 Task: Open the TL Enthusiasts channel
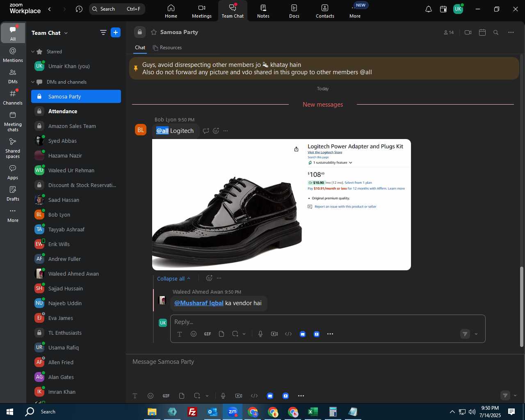click(x=76, y=333)
